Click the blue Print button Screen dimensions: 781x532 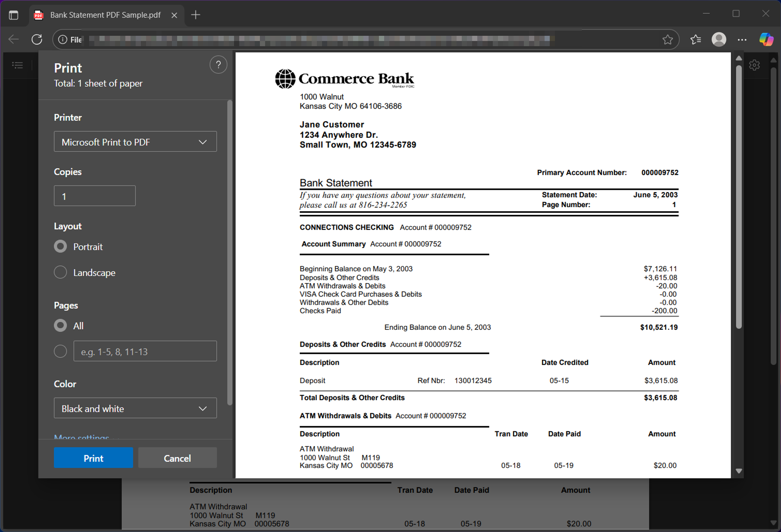93,458
